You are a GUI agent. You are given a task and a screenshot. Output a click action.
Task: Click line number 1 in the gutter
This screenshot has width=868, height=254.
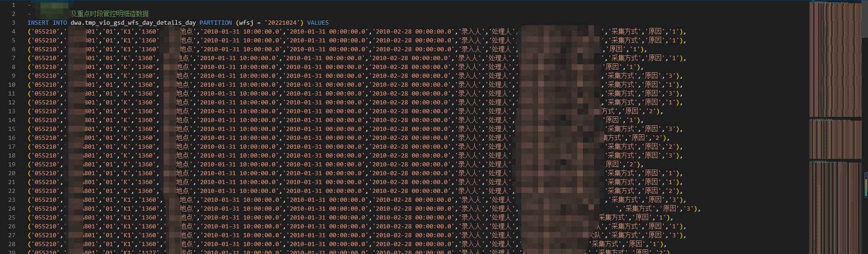[x=14, y=5]
